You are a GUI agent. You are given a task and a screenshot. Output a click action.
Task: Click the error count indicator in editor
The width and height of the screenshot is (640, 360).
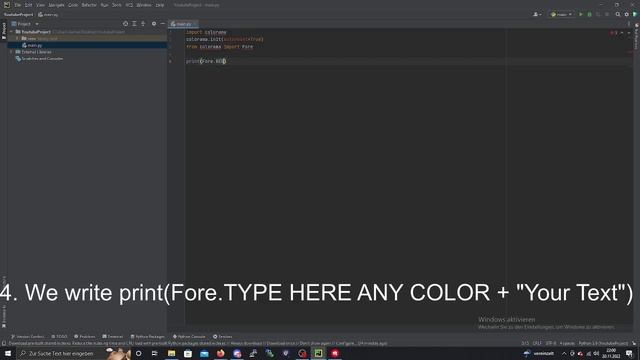[614, 33]
